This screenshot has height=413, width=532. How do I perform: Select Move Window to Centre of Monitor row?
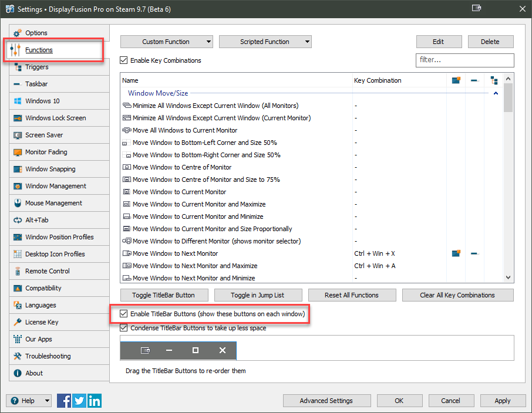[x=182, y=167]
